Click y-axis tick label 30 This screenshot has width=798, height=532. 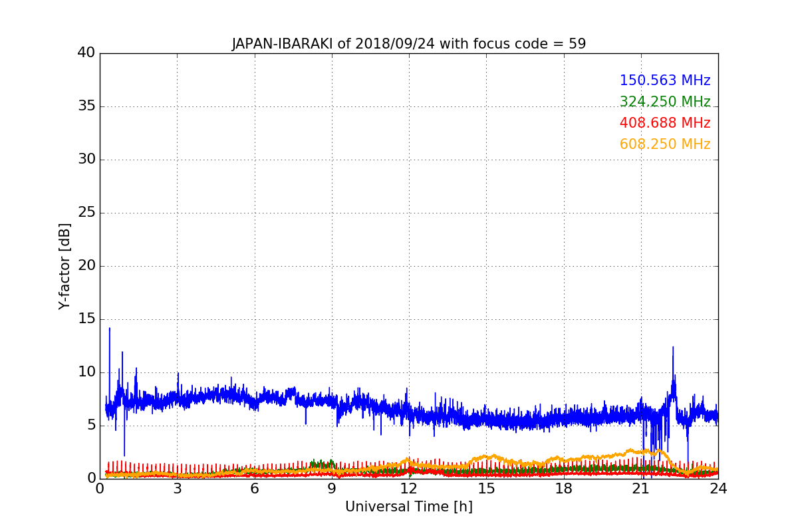tap(86, 159)
